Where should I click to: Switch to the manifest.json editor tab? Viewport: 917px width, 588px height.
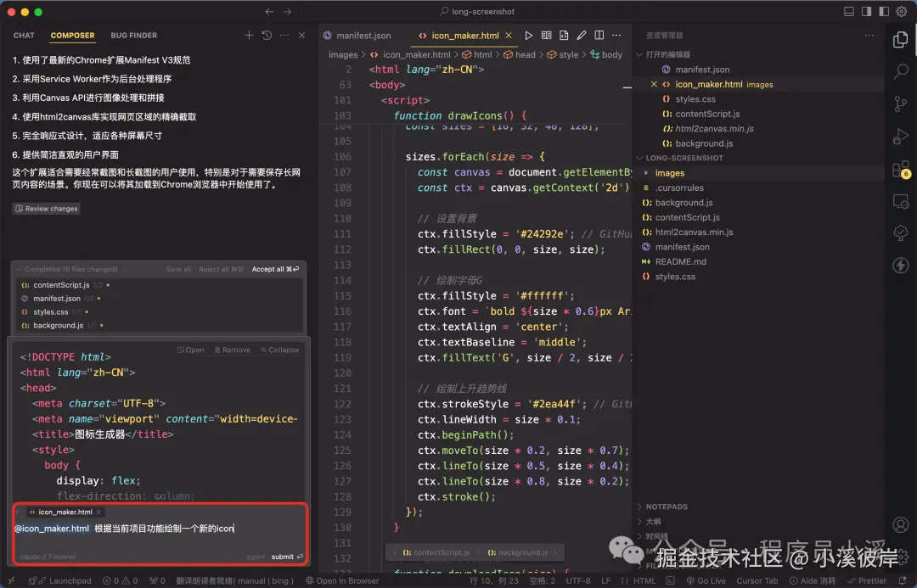click(x=357, y=36)
